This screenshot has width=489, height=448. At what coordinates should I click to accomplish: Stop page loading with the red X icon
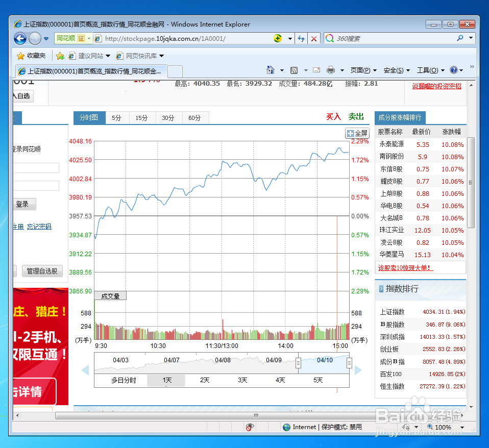point(313,38)
